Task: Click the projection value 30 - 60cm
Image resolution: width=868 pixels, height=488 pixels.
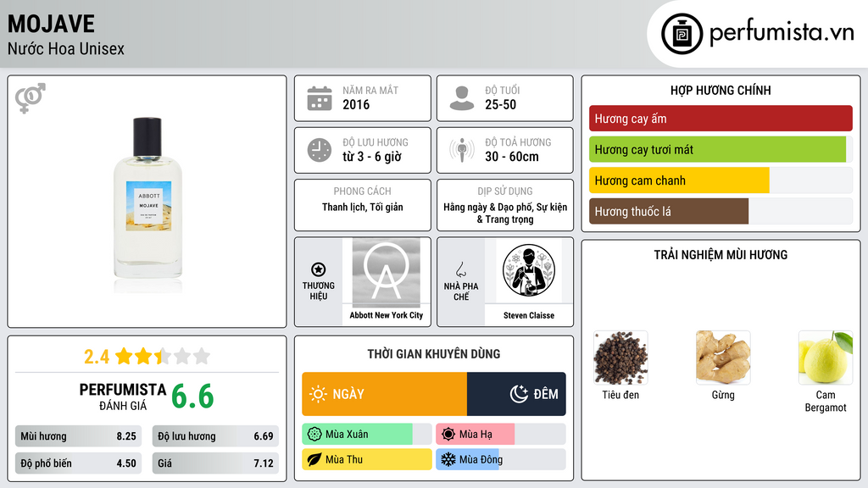Action: [511, 157]
